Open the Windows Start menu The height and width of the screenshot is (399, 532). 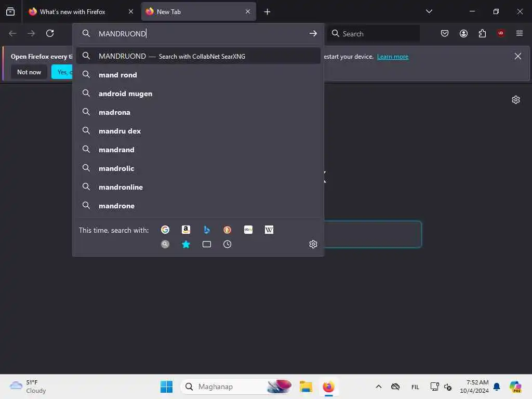[166, 387]
